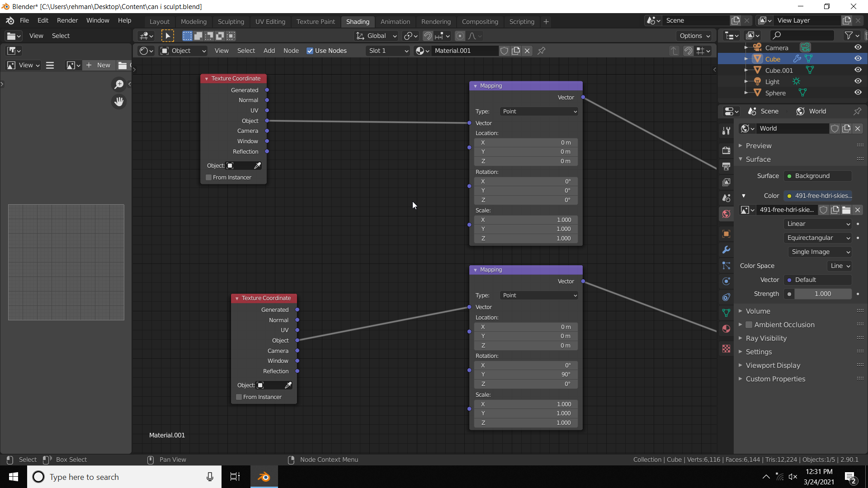Click the Color 491-free-hdri-skies link button
Screen dimensions: 868x488
[x=818, y=196]
